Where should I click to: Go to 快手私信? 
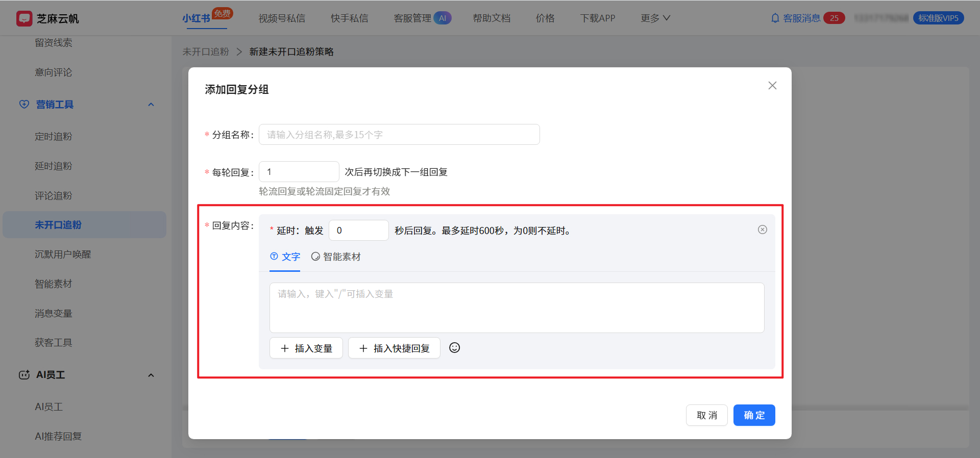tap(349, 18)
